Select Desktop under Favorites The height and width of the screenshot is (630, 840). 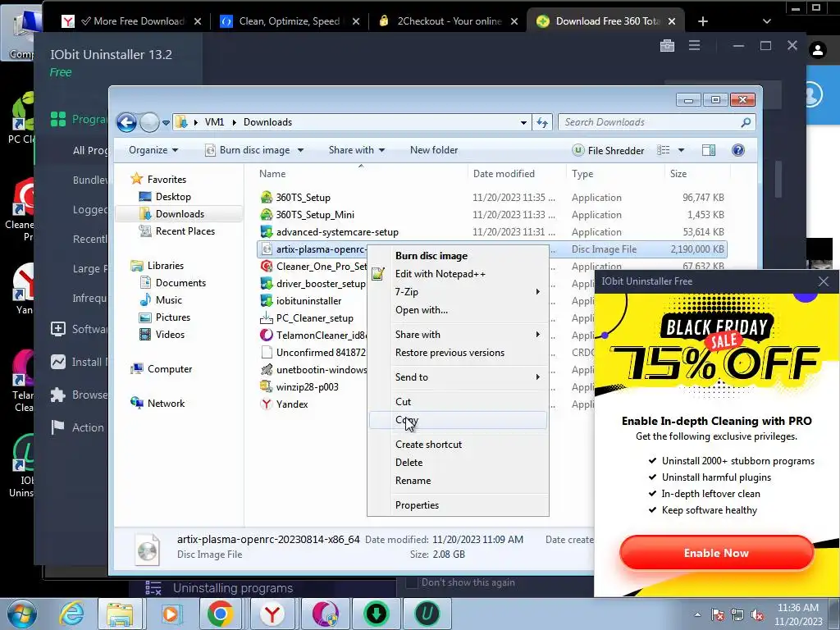click(x=173, y=197)
